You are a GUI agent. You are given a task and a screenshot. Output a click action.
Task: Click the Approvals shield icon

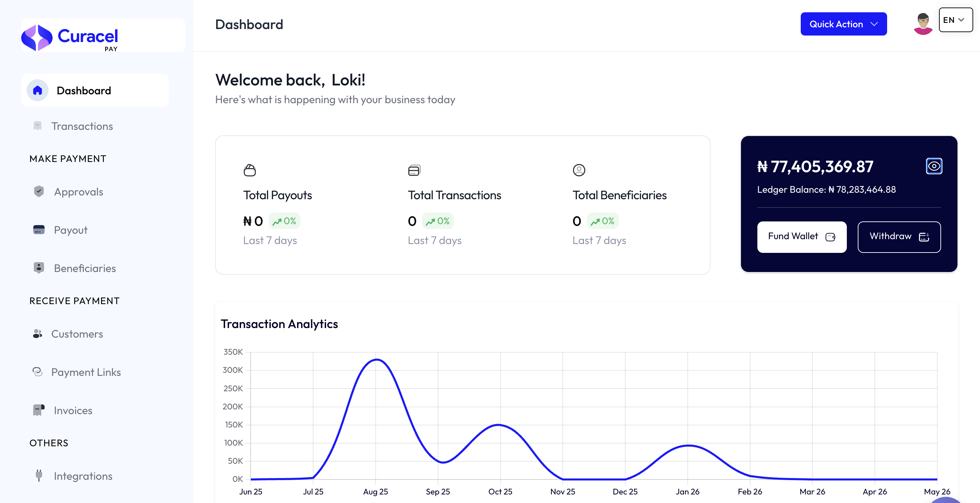click(x=39, y=191)
